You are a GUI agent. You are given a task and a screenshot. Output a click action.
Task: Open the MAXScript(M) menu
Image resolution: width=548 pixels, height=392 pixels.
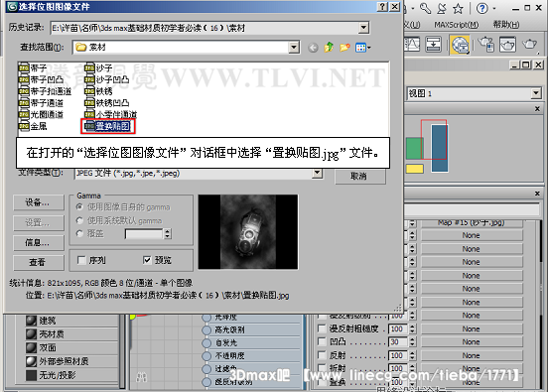[456, 25]
